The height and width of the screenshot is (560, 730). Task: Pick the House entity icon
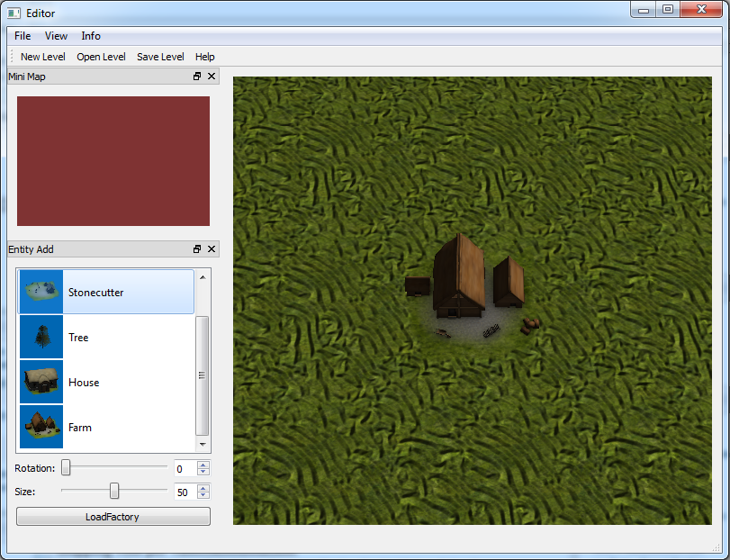click(x=41, y=382)
